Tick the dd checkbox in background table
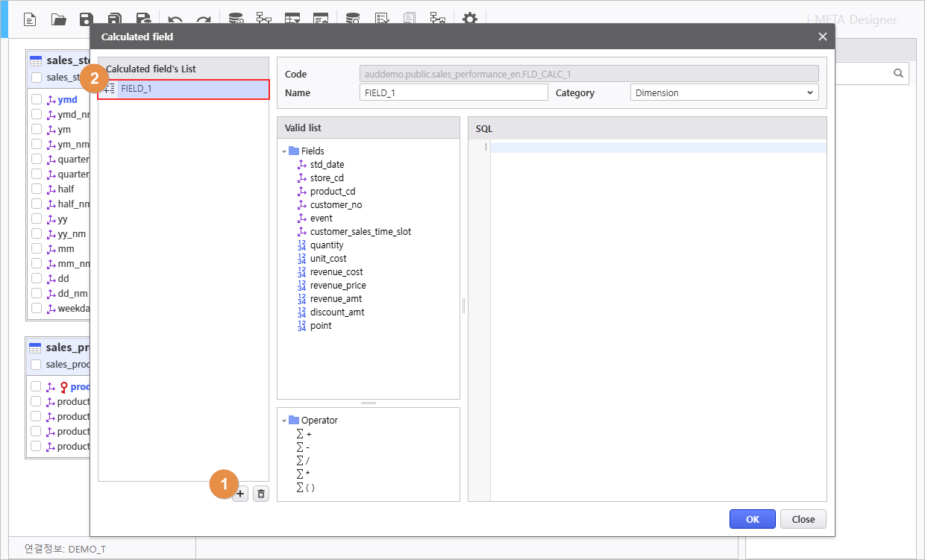Screen dimensions: 925x560 coord(36,278)
